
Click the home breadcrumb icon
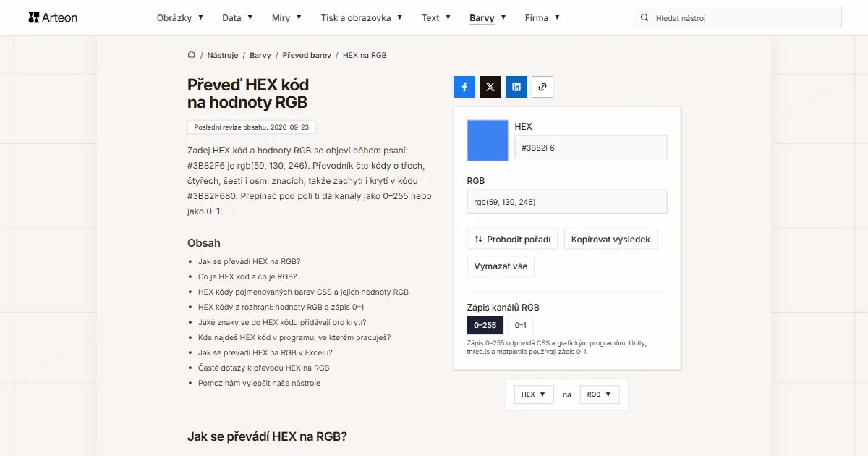click(x=192, y=55)
